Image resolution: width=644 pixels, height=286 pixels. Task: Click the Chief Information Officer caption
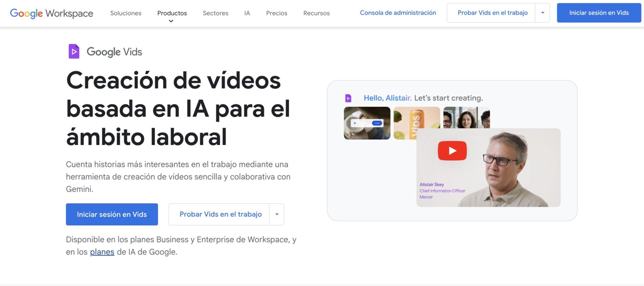coord(442,191)
